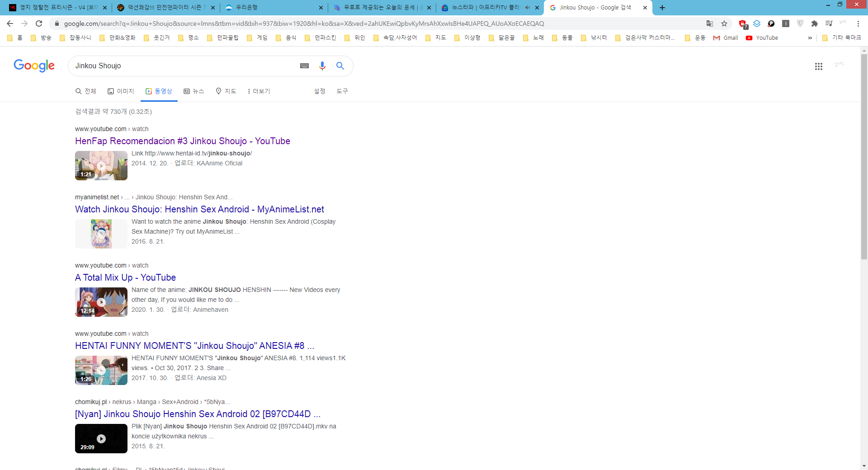
Task: Select the 전체 search filter
Action: coord(86,91)
